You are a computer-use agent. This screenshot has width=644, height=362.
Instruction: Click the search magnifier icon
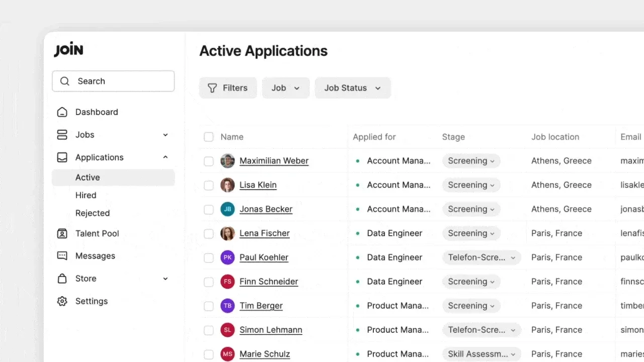coord(65,81)
